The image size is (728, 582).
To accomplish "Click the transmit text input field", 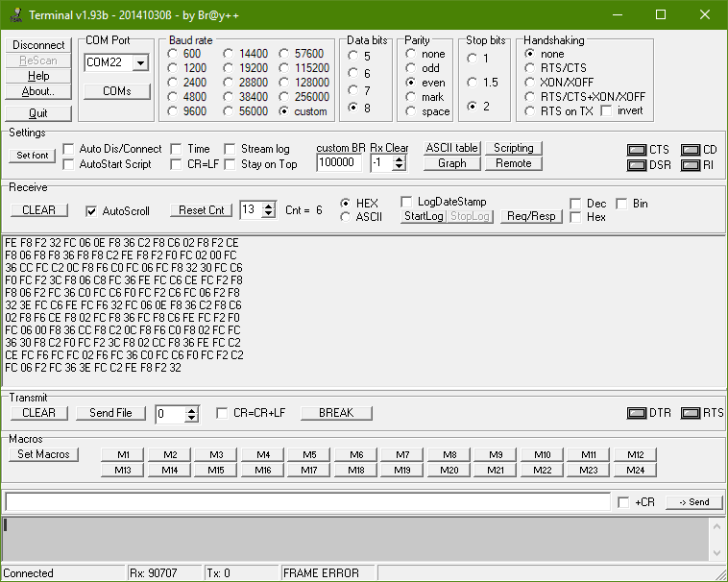I will tap(308, 502).
